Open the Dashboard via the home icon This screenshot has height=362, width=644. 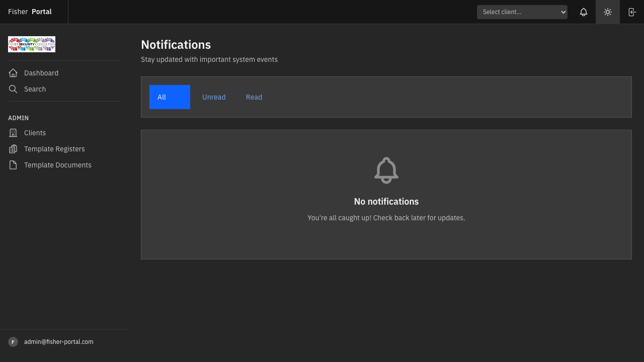coord(13,72)
